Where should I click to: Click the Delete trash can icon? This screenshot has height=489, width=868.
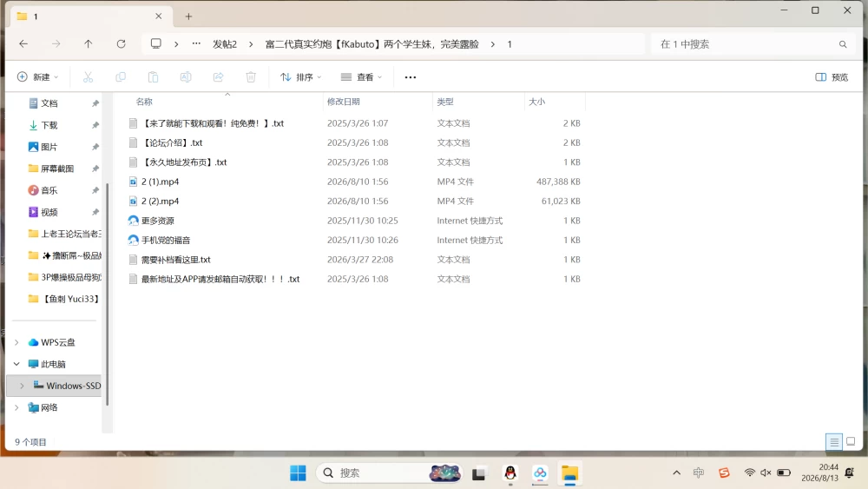point(251,77)
